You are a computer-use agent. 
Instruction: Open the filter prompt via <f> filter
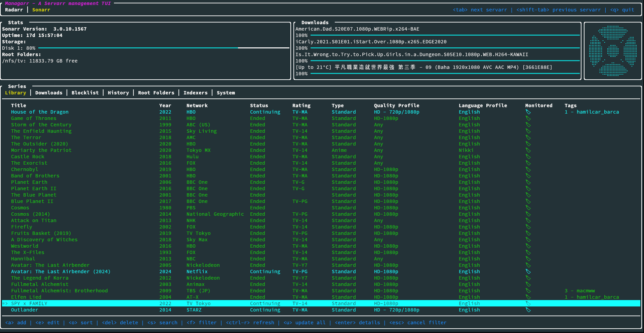[201, 323]
